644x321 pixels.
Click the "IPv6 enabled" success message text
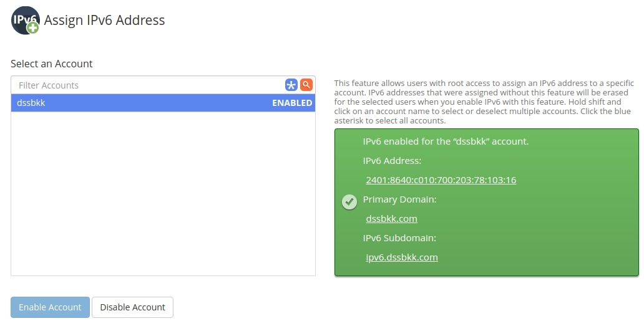[446, 141]
